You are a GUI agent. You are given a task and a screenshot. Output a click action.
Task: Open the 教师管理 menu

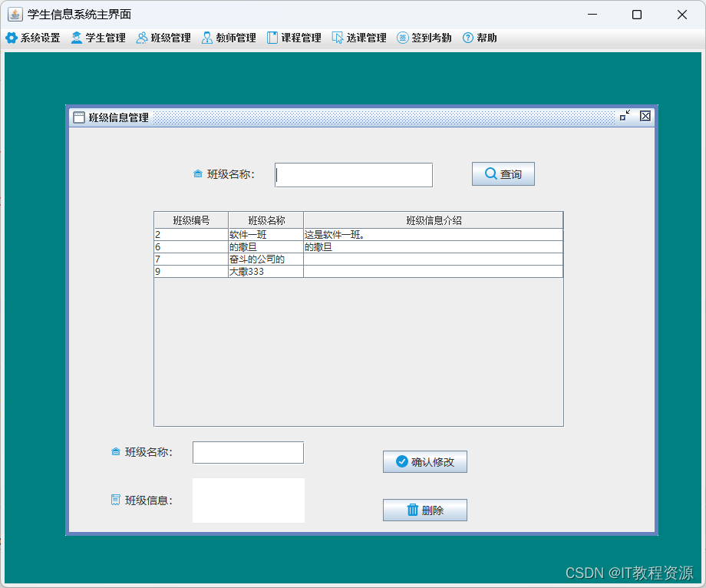click(x=229, y=38)
